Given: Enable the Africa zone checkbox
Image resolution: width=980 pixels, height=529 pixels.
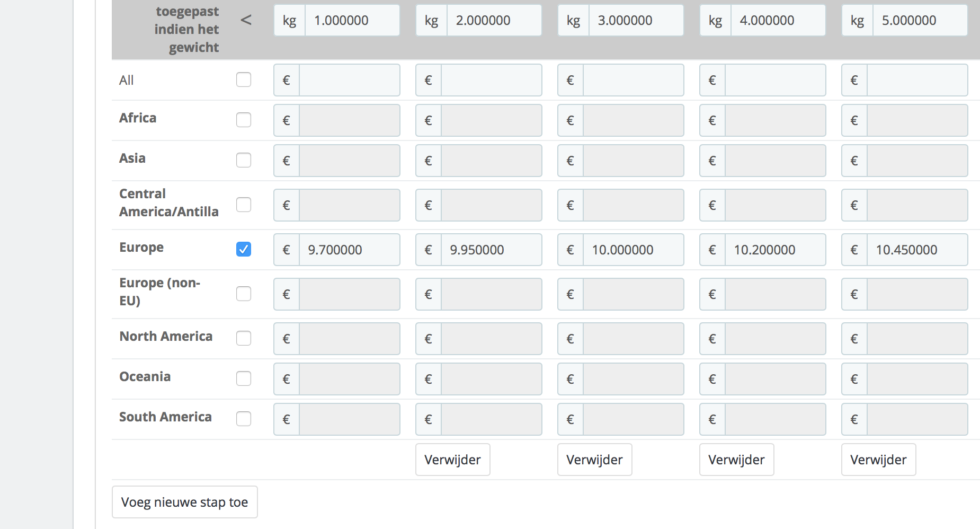Looking at the screenshot, I should point(244,120).
